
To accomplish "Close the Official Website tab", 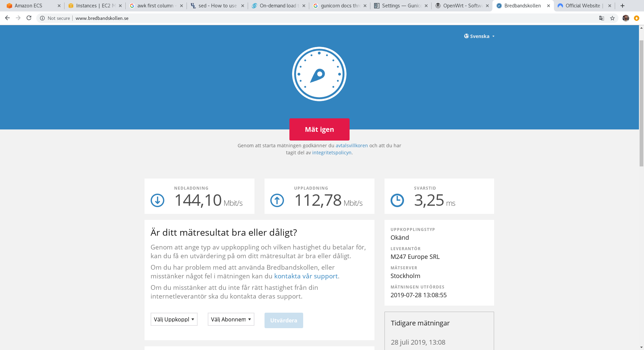I will tap(610, 6).
